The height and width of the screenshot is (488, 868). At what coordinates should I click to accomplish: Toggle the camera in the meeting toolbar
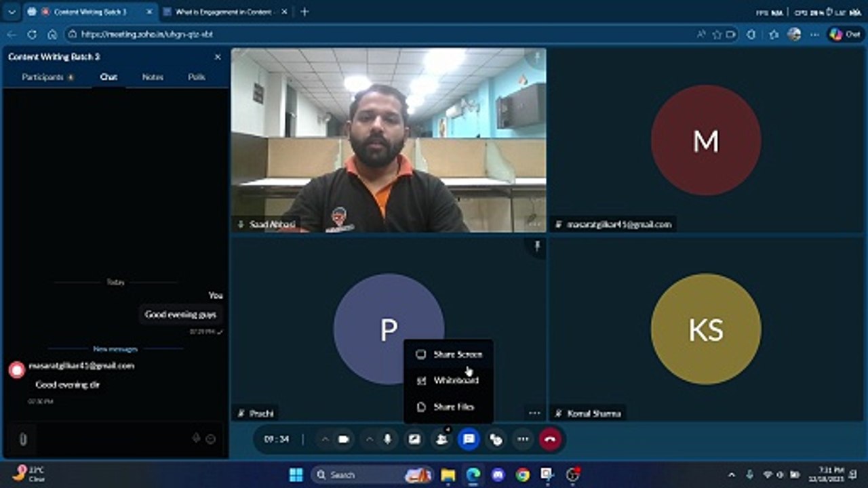click(x=343, y=439)
